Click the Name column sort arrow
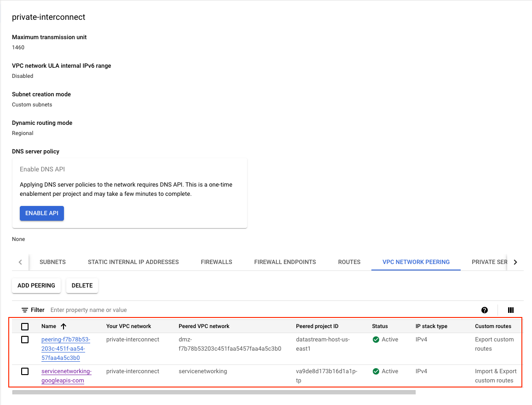 click(64, 326)
